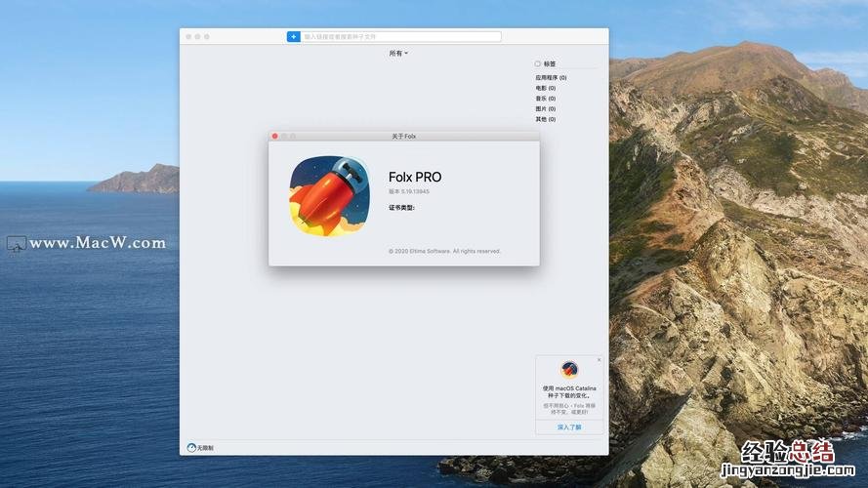Viewport: 868px width, 488px height.
Task: Open the 所有 filter dropdown
Action: tap(398, 54)
